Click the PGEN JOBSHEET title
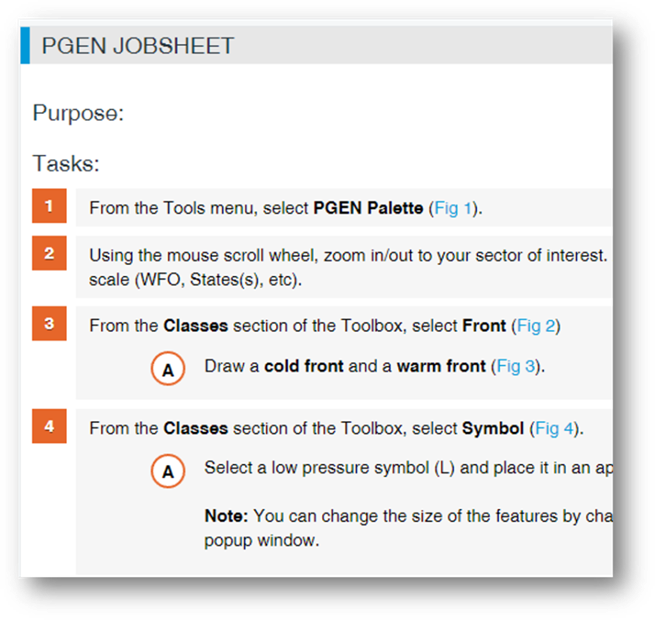 pos(138,46)
